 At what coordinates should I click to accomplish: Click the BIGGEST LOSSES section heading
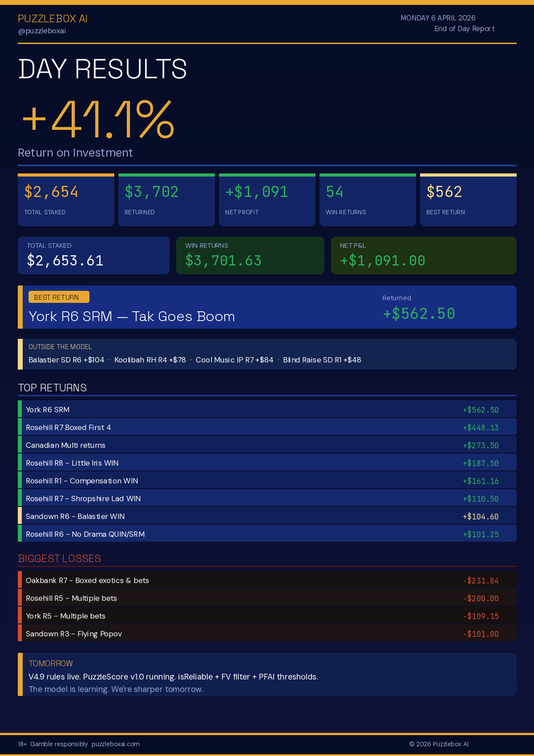(x=59, y=558)
